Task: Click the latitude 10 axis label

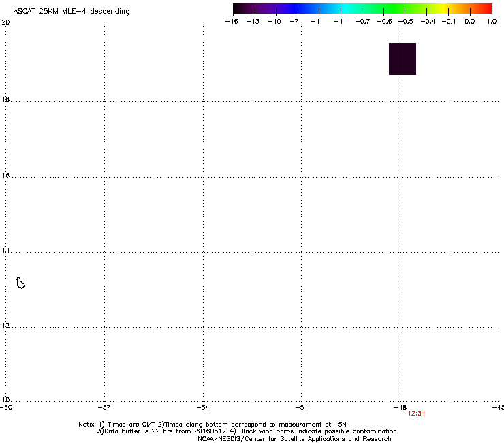Action: coord(5,400)
